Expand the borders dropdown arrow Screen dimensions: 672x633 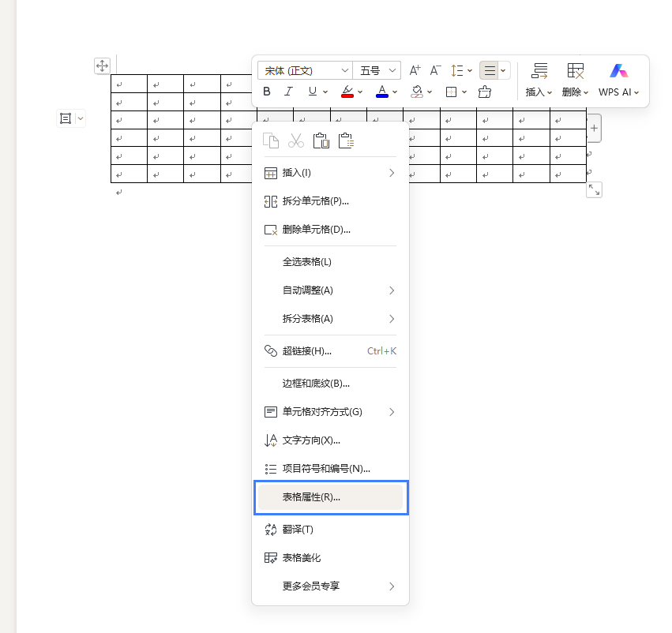click(464, 92)
